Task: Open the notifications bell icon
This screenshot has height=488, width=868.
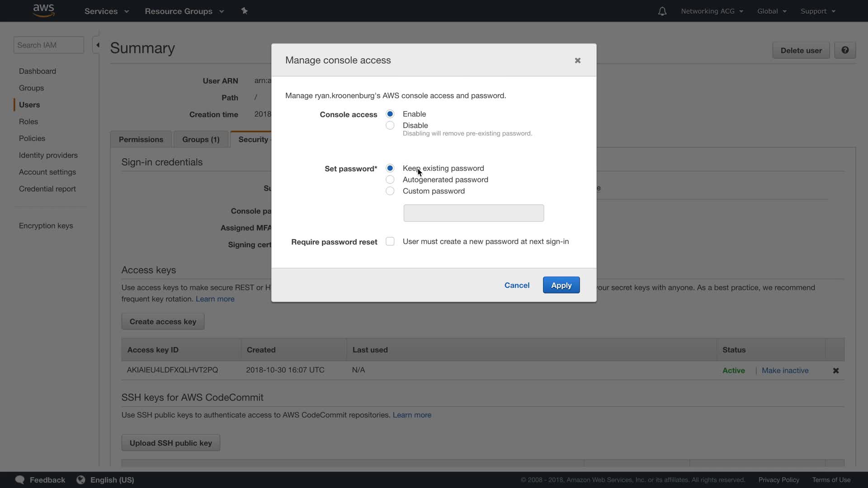Action: click(x=662, y=11)
